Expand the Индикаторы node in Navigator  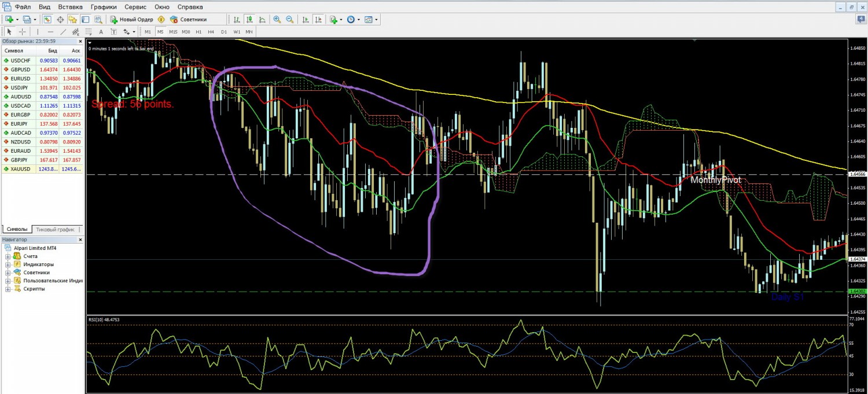tap(8, 264)
